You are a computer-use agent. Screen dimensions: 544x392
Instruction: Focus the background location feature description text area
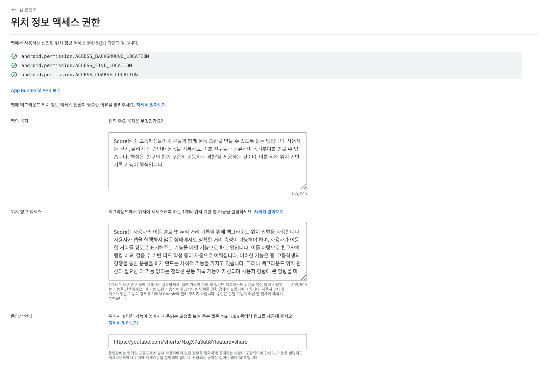pyautogui.click(x=208, y=252)
